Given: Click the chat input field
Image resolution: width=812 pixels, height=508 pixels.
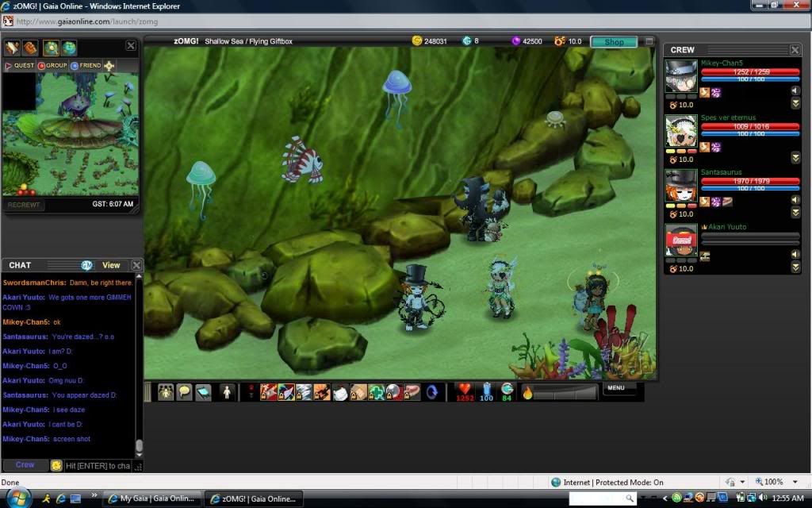Looking at the screenshot, I should 98,465.
